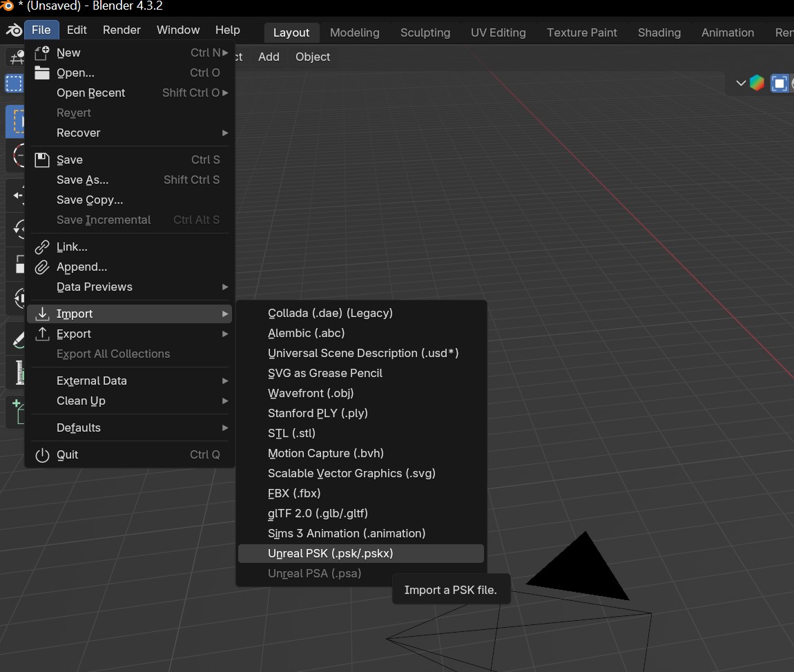The height and width of the screenshot is (672, 794).
Task: Click the New file icon
Action: [42, 52]
